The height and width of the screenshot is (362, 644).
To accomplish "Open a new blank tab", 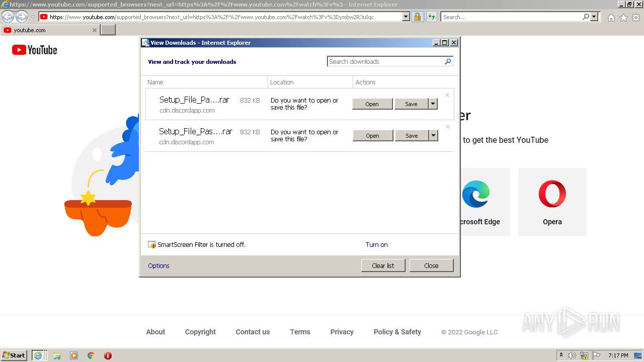I will [108, 30].
